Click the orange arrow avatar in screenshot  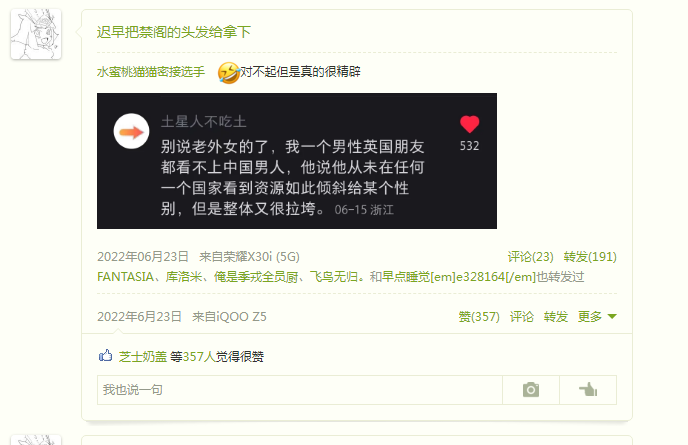point(131,131)
